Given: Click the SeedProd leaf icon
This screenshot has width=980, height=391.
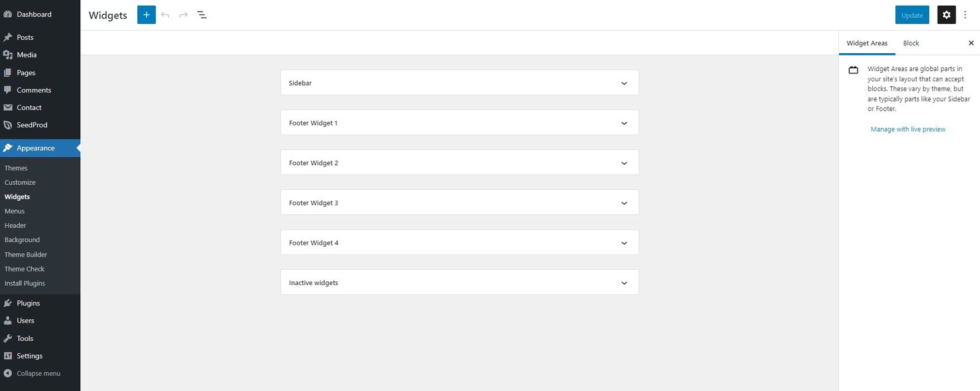Looking at the screenshot, I should tap(8, 125).
